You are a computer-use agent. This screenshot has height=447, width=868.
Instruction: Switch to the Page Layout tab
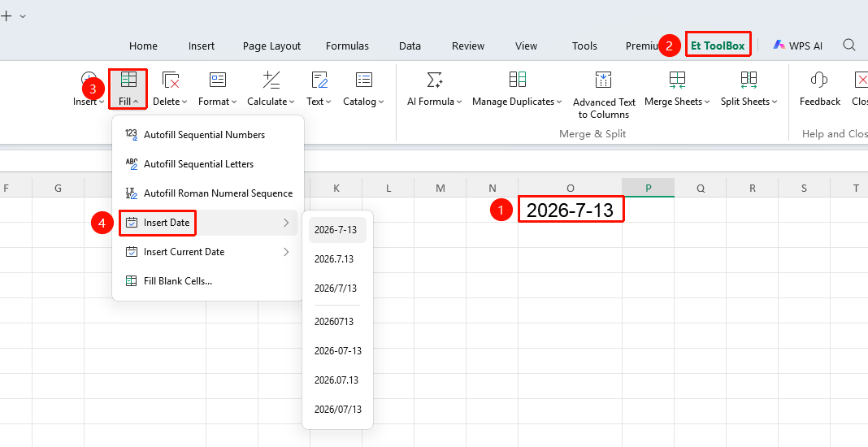click(x=271, y=46)
